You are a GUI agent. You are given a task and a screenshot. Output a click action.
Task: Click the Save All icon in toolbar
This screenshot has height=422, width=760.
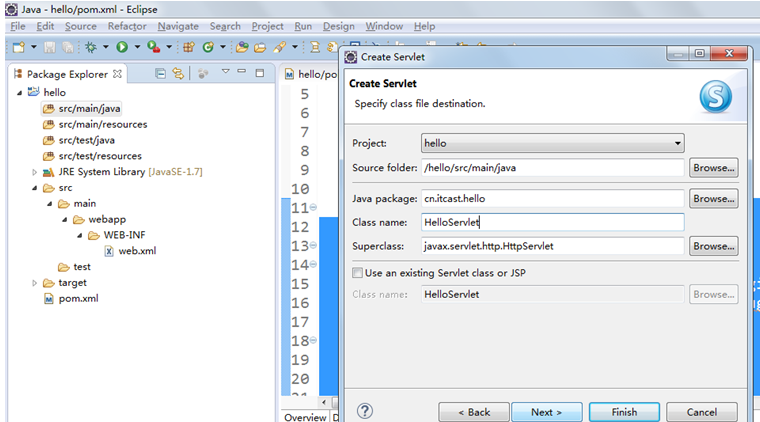tap(68, 47)
